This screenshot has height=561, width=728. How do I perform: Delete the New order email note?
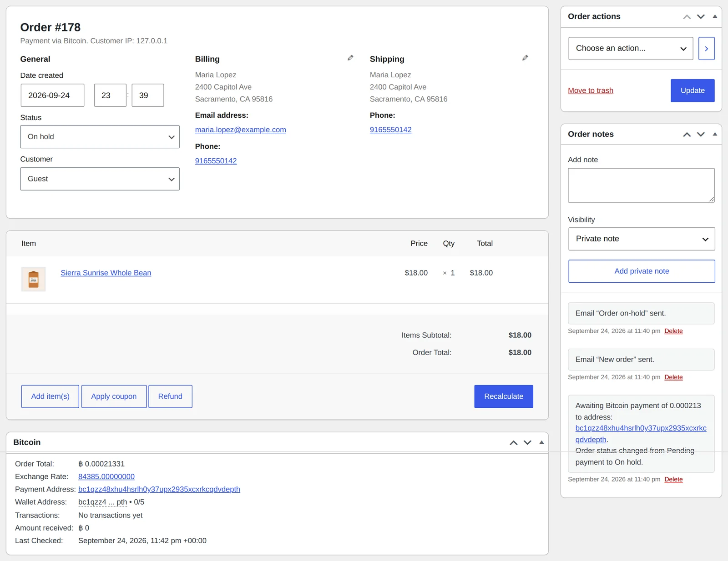coord(673,377)
